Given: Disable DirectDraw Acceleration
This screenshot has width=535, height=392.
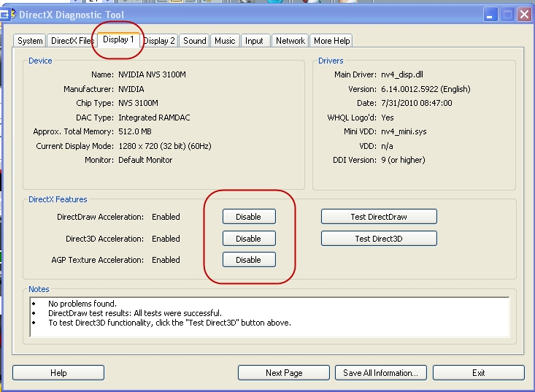Looking at the screenshot, I should 248,217.
